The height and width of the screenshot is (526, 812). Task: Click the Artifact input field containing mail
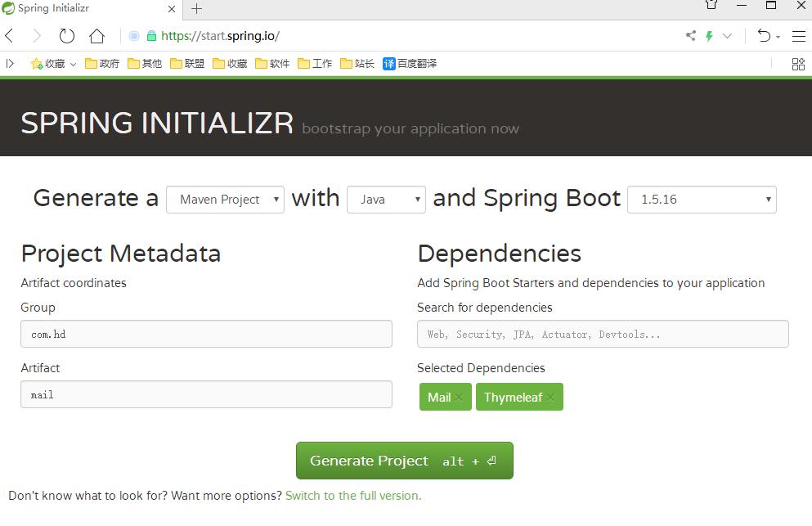[x=206, y=394]
